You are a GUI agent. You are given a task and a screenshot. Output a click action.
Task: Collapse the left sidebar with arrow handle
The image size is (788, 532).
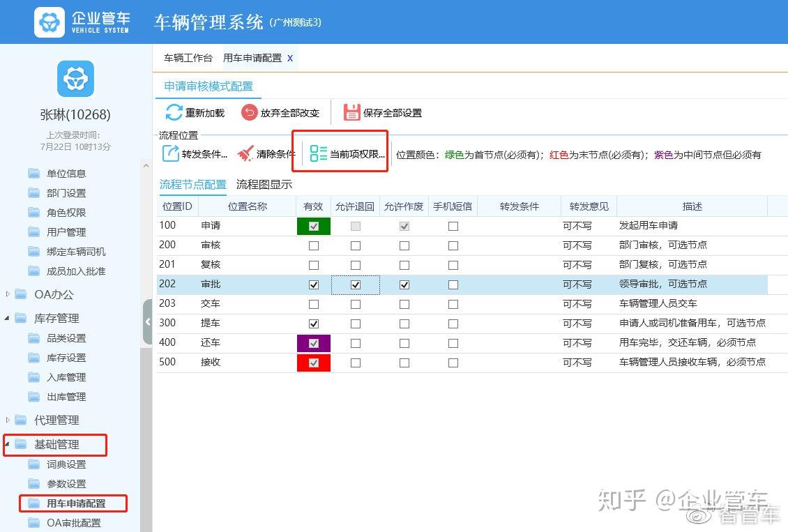(x=147, y=322)
